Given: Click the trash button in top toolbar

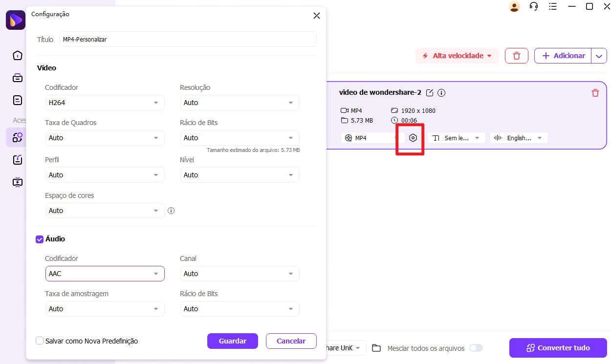Looking at the screenshot, I should tap(517, 56).
